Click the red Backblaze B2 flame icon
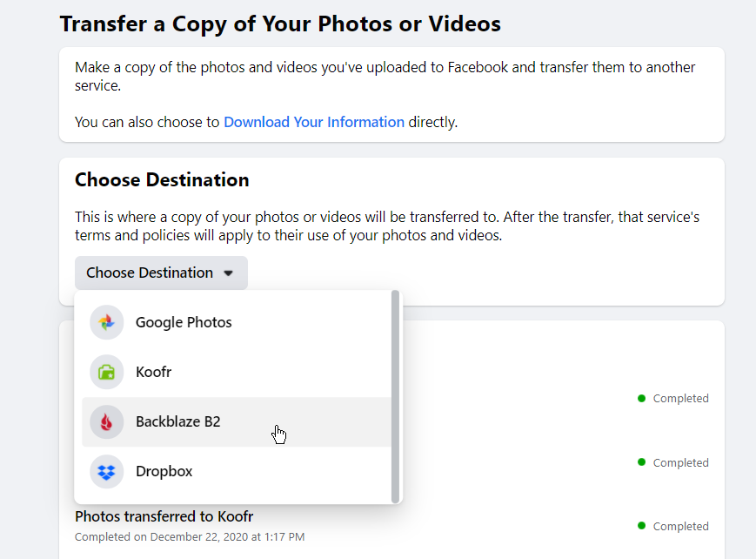The width and height of the screenshot is (756, 559). [x=106, y=422]
